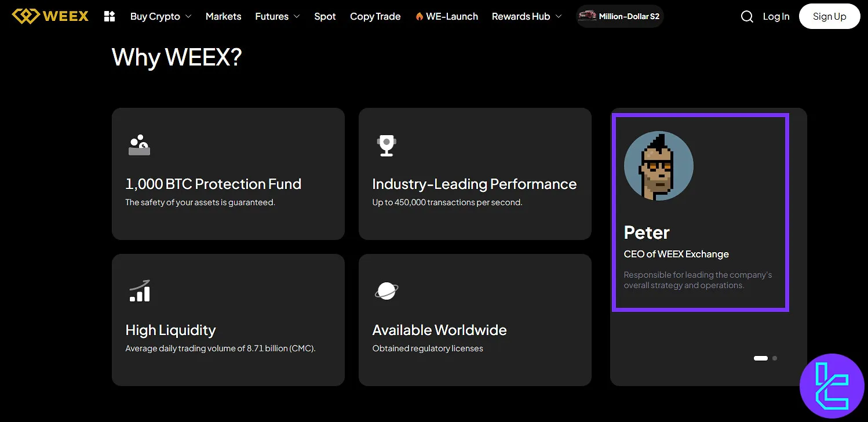Click the High Liquidity bar chart icon

pos(139,290)
